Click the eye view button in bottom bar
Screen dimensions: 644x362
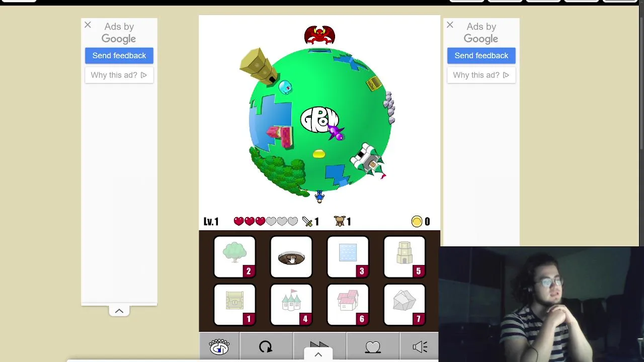[x=219, y=347]
